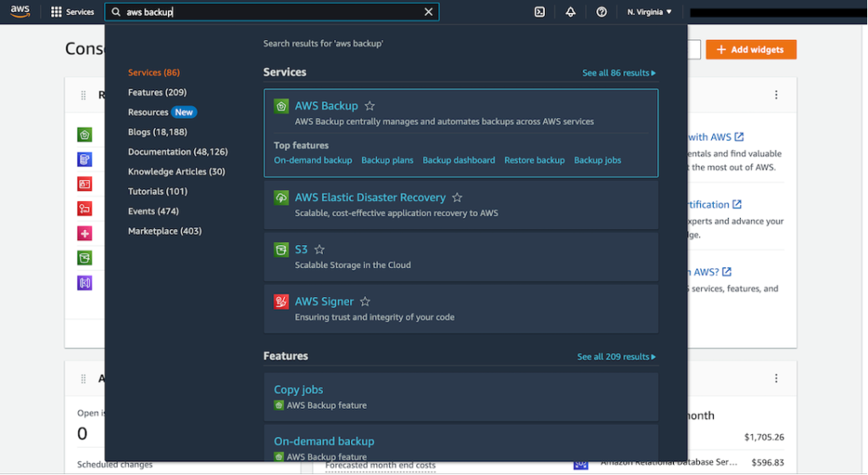Click the blue service icon in left widget

pyautogui.click(x=85, y=159)
